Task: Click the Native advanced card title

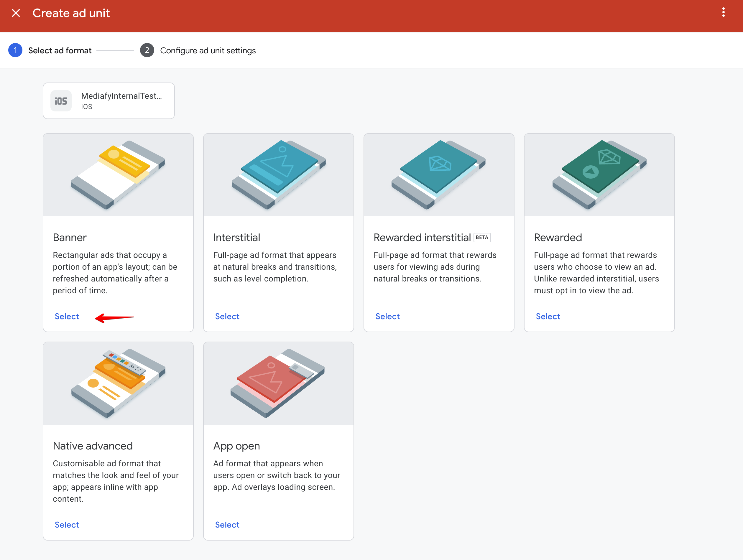Action: tap(93, 446)
